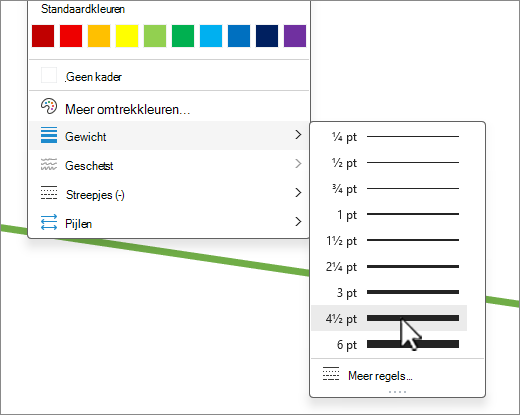This screenshot has width=520, height=415.
Task: Choose the ¾ pt line weight
Action: pos(389,189)
